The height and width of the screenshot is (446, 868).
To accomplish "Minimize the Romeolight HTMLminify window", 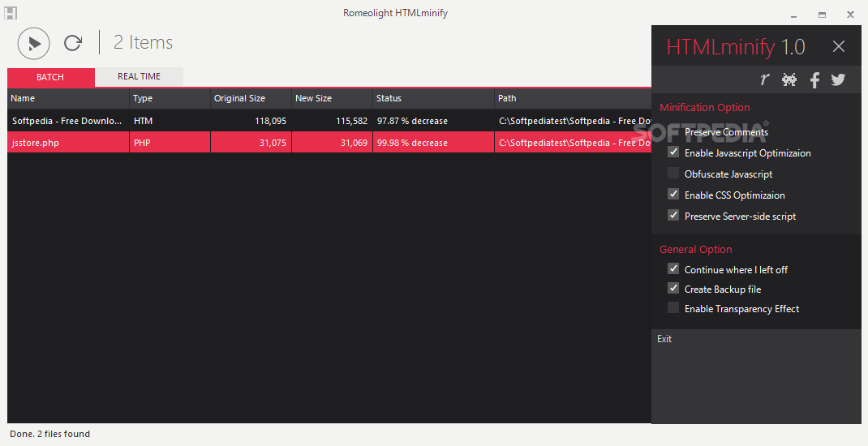I will coord(794,15).
